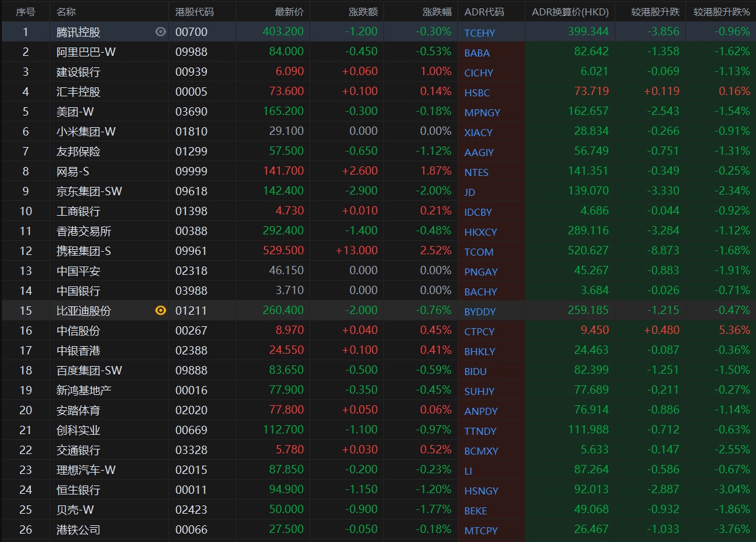Screen dimensions: 756x542
Task: Click the 较港股升跌% column header
Action: (x=721, y=12)
